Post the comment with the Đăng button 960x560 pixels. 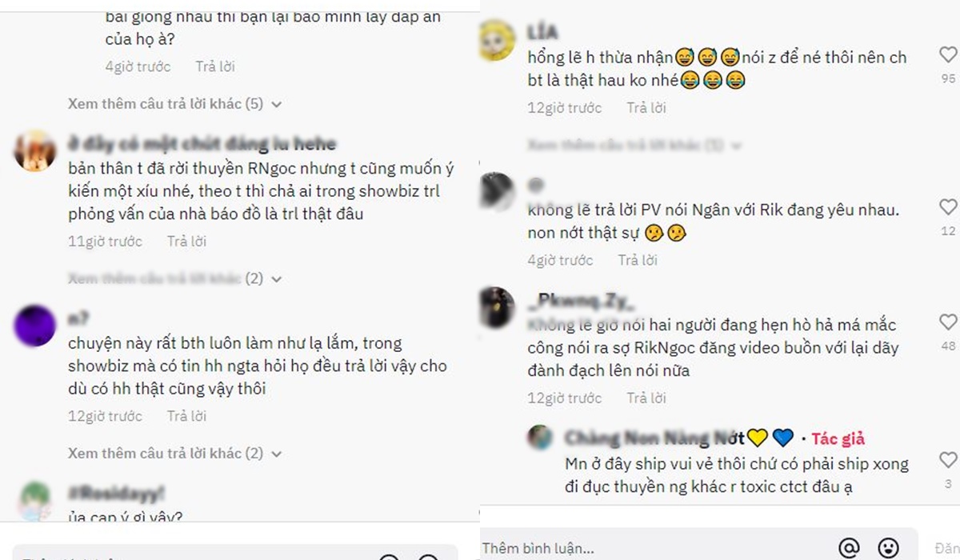(947, 549)
